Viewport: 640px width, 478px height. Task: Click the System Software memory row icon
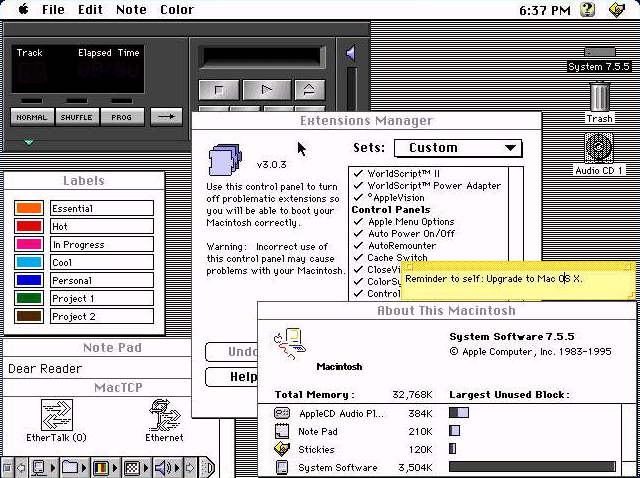(282, 467)
